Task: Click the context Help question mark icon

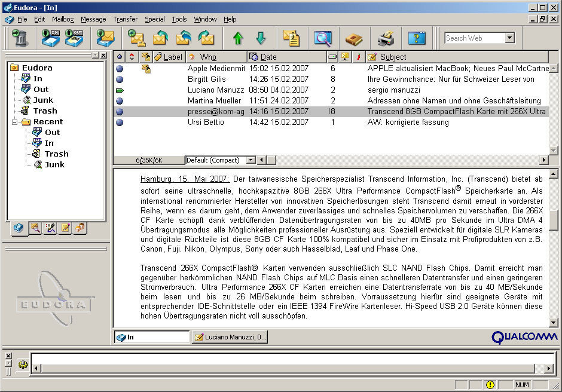Action: pyautogui.click(x=417, y=38)
